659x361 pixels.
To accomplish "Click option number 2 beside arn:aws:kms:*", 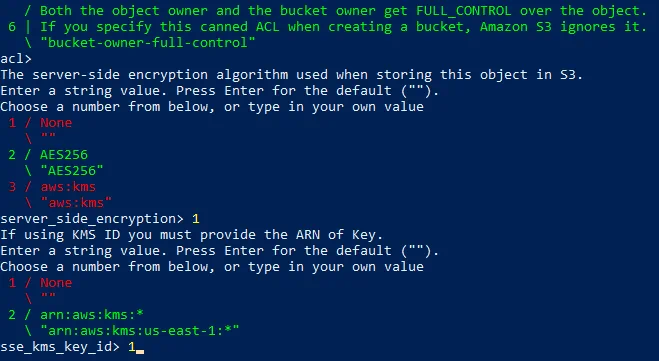I will pyautogui.click(x=12, y=315).
